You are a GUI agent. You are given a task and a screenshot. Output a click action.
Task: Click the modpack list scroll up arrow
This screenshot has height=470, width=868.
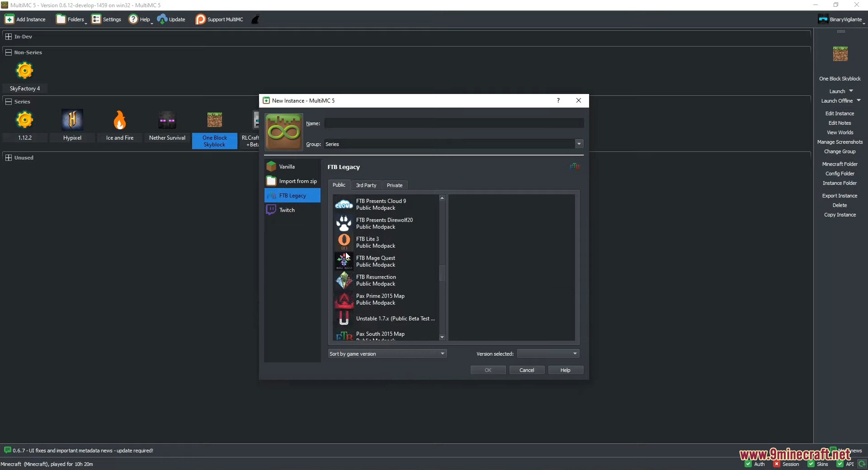pyautogui.click(x=442, y=198)
